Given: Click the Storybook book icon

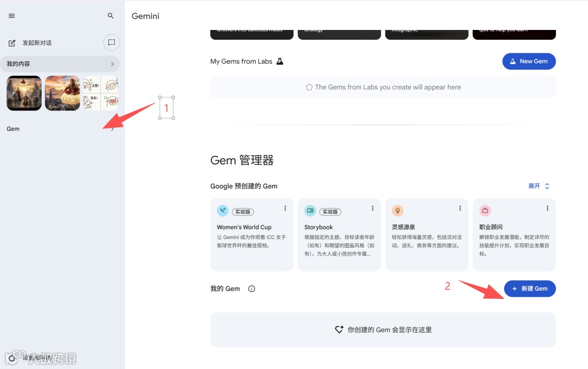Looking at the screenshot, I should tap(310, 211).
